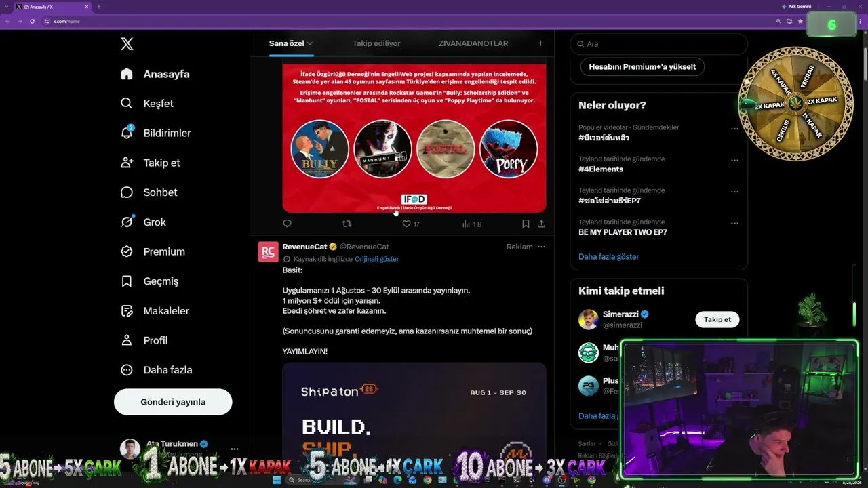The width and height of the screenshot is (868, 488).
Task: Launch Grok from the sidebar
Action: [x=143, y=222]
